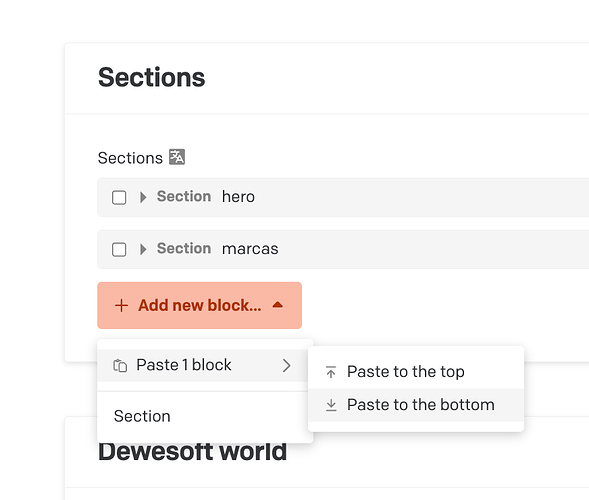Click the paste-to-top arrow icon
This screenshot has width=589, height=500.
point(331,372)
